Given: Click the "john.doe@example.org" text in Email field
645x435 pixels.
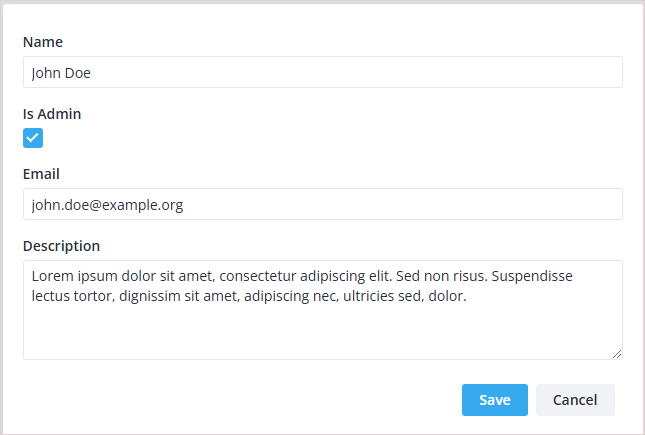Looking at the screenshot, I should pyautogui.click(x=107, y=205).
